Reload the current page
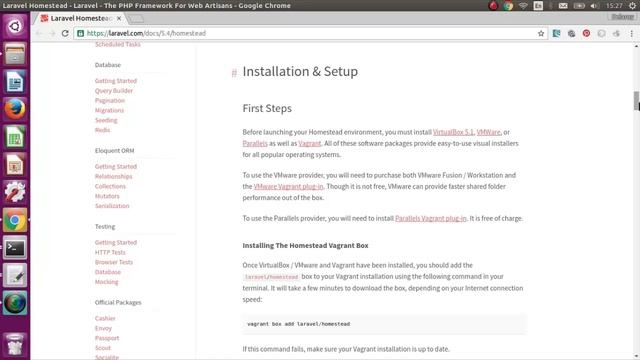Screen dimensions: 640x360 click(65, 33)
